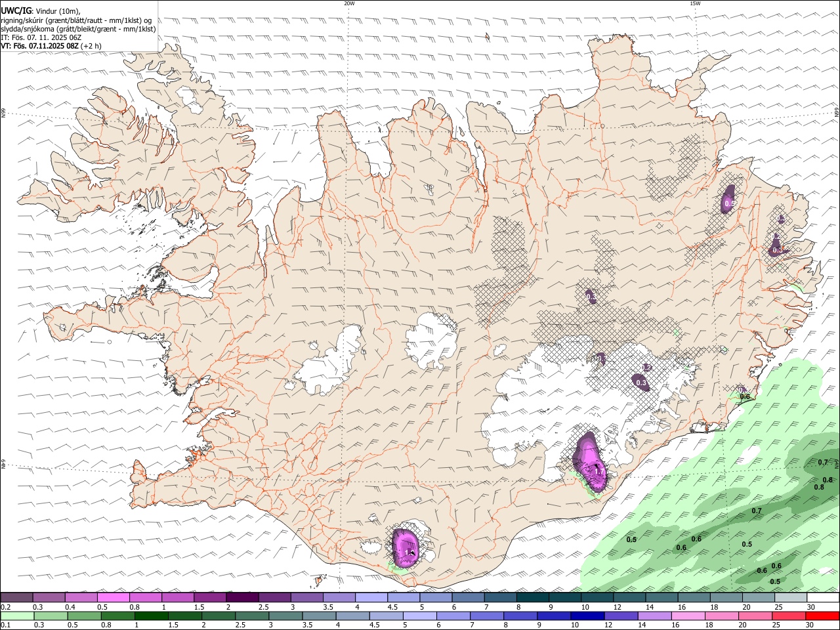Select the 25 light grey swatch, top legend row
This screenshot has width=840, height=630.
pos(791,597)
